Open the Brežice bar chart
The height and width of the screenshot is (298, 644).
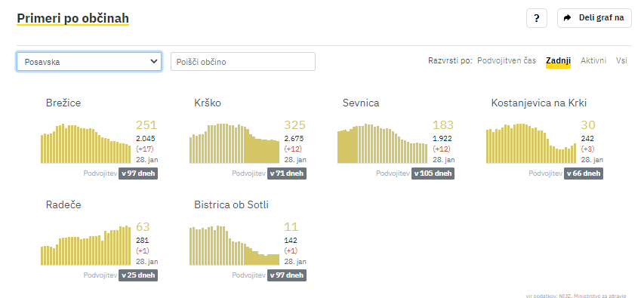tap(85, 143)
